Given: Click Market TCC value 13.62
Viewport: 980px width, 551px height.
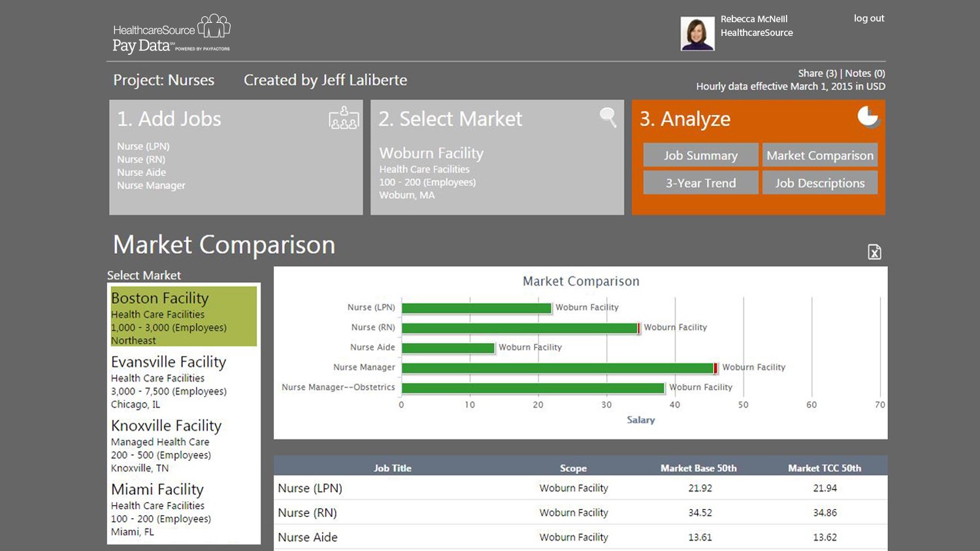Looking at the screenshot, I should [x=825, y=537].
